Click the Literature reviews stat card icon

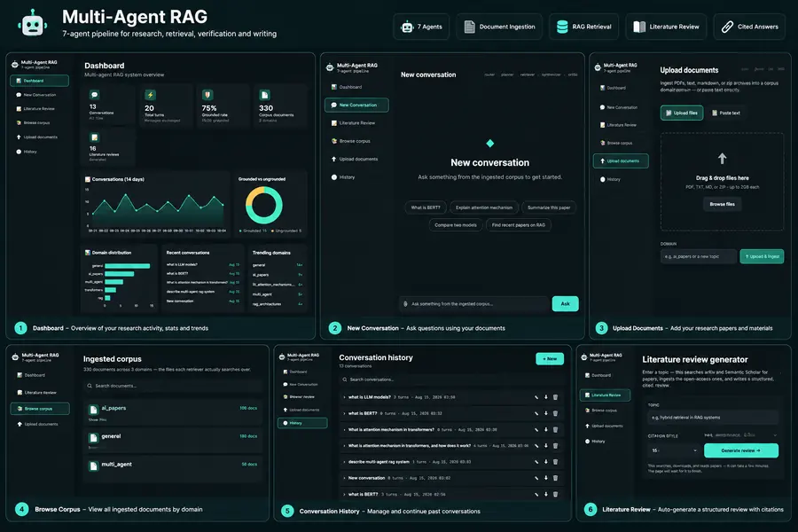click(94, 137)
